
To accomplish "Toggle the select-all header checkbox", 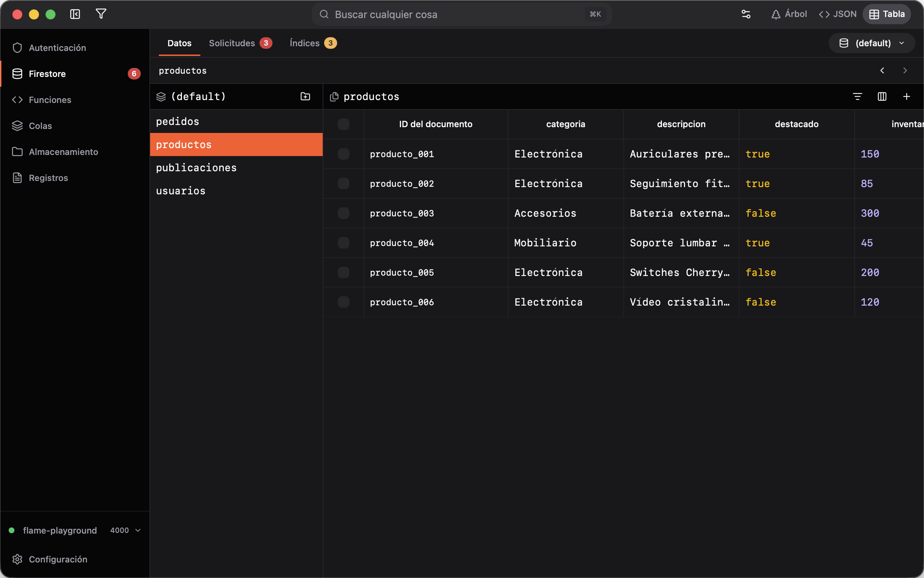I will (x=344, y=124).
